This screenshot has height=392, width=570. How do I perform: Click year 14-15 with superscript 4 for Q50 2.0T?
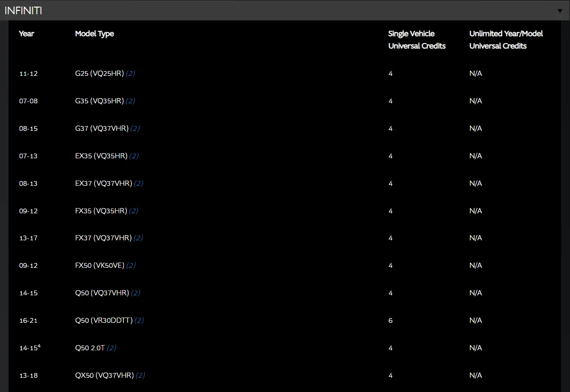tap(30, 348)
